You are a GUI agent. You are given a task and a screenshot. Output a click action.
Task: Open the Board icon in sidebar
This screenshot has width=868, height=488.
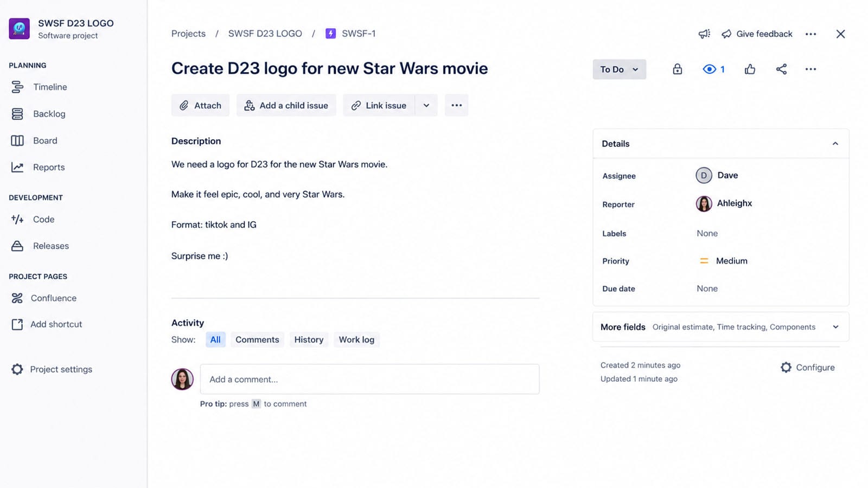17,140
